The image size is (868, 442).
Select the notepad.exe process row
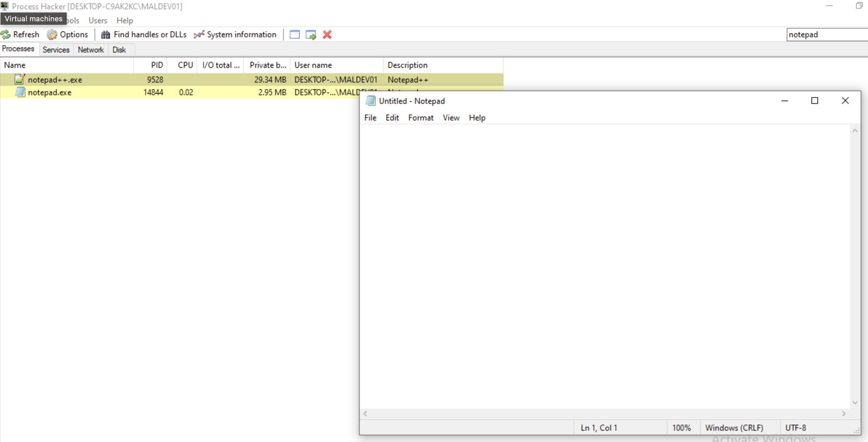click(50, 92)
